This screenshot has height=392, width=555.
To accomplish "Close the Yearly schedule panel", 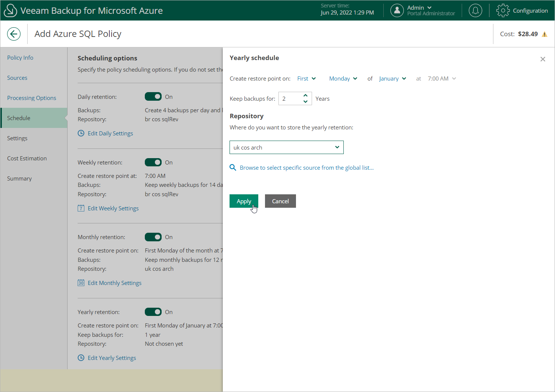I will (543, 59).
